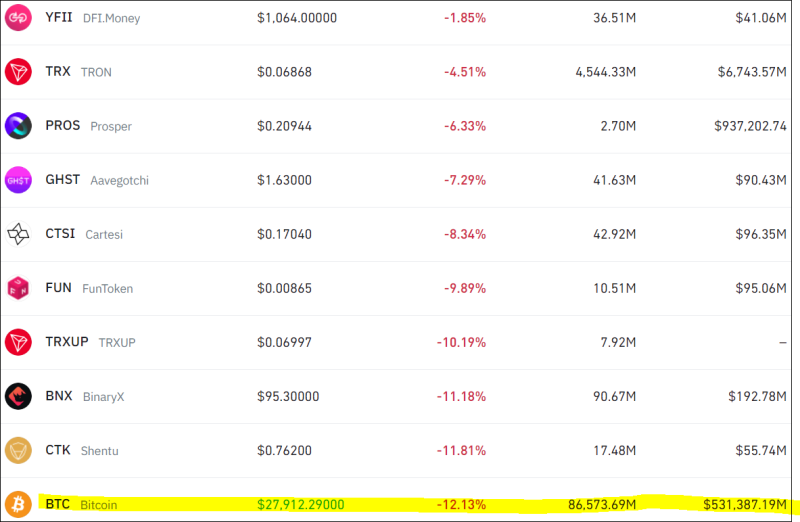This screenshot has height=522, width=800.
Task: Click the $0.00865 price cell
Action: 284,288
